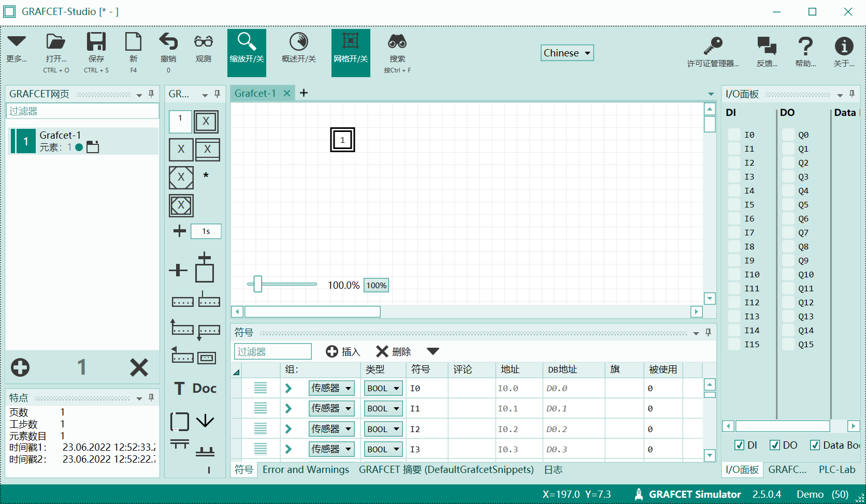Select the initial step 1 on canvas

342,140
